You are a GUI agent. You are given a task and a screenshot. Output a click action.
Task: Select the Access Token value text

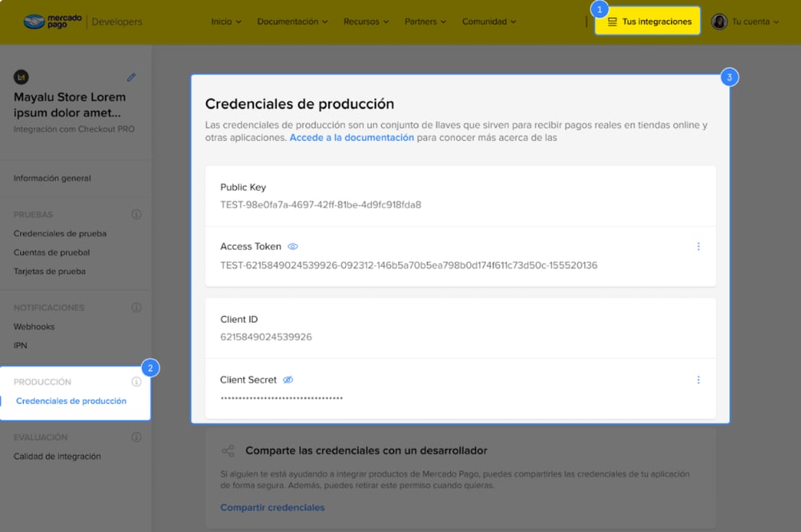(x=409, y=265)
